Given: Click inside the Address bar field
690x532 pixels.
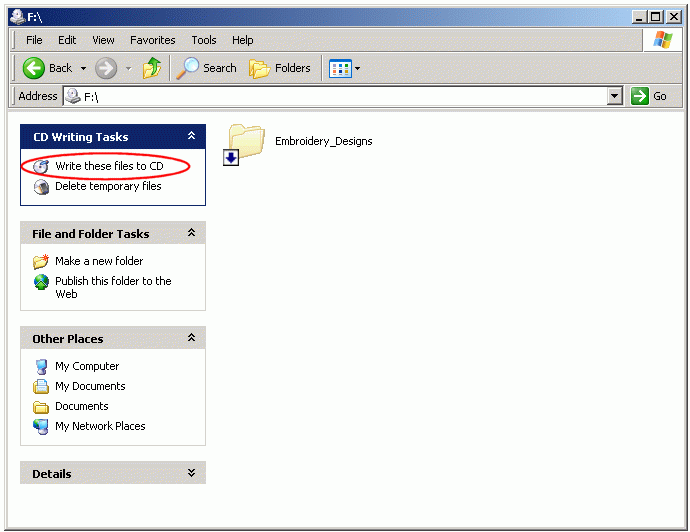Looking at the screenshot, I should (x=340, y=96).
